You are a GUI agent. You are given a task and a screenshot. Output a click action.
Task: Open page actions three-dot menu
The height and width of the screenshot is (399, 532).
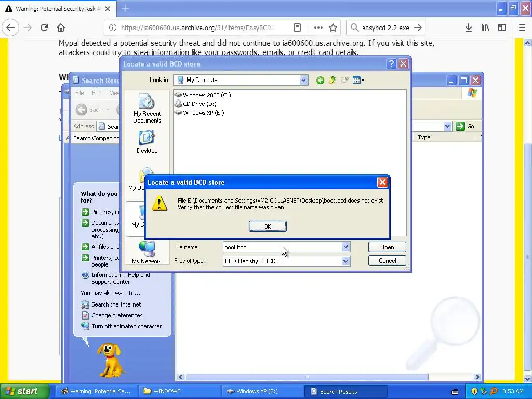coord(318,28)
